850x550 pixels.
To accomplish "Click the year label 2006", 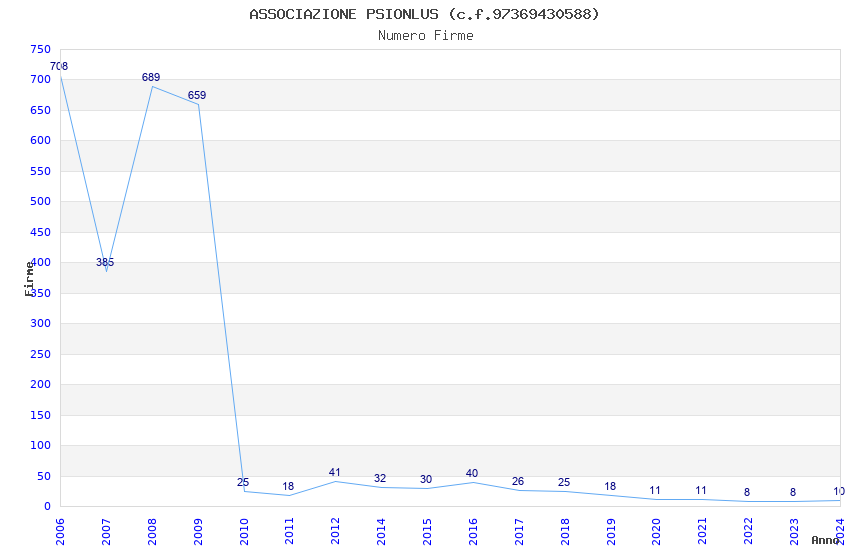I will point(60,532).
